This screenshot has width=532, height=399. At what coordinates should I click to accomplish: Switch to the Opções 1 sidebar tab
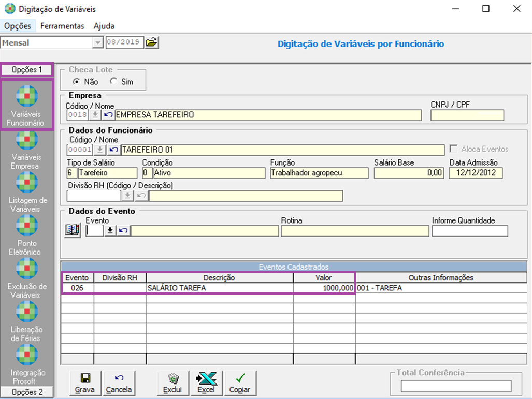click(x=27, y=70)
